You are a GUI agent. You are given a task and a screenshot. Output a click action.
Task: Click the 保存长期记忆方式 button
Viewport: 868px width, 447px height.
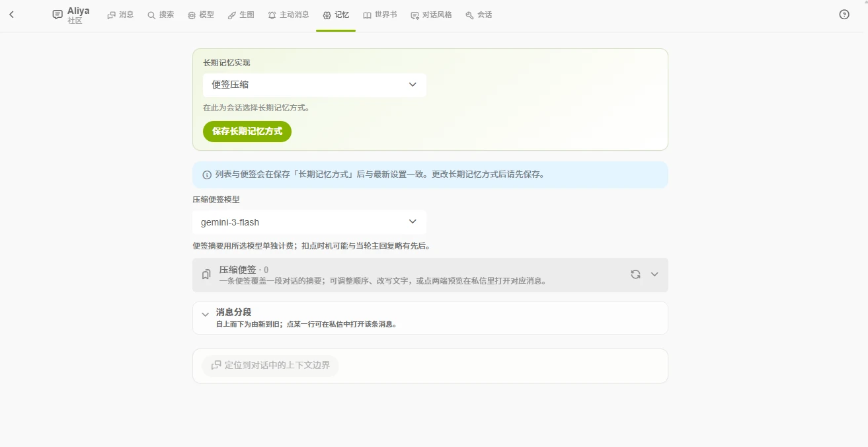click(x=247, y=131)
